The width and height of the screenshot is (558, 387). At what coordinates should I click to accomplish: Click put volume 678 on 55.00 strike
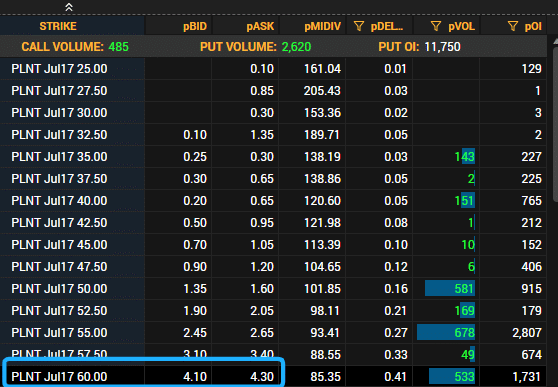464,333
